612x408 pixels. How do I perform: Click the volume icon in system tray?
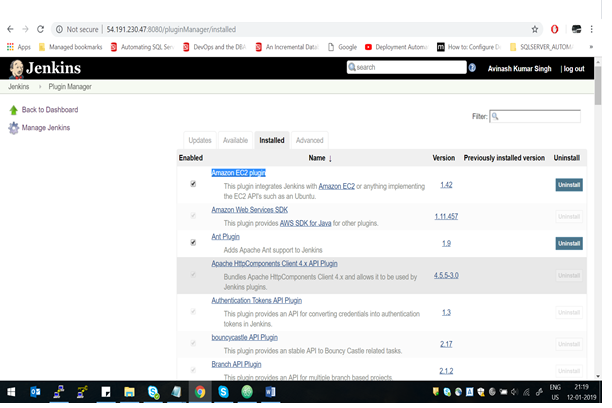point(514,392)
